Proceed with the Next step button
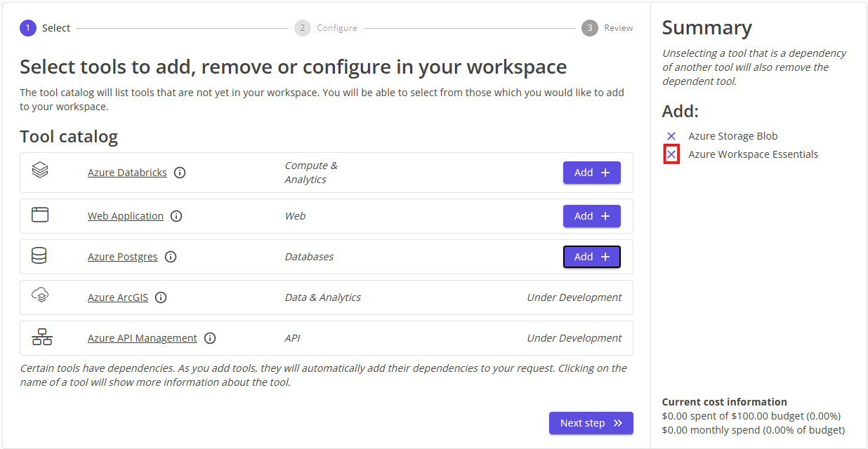Viewport: 868px width, 449px height. 591,423
